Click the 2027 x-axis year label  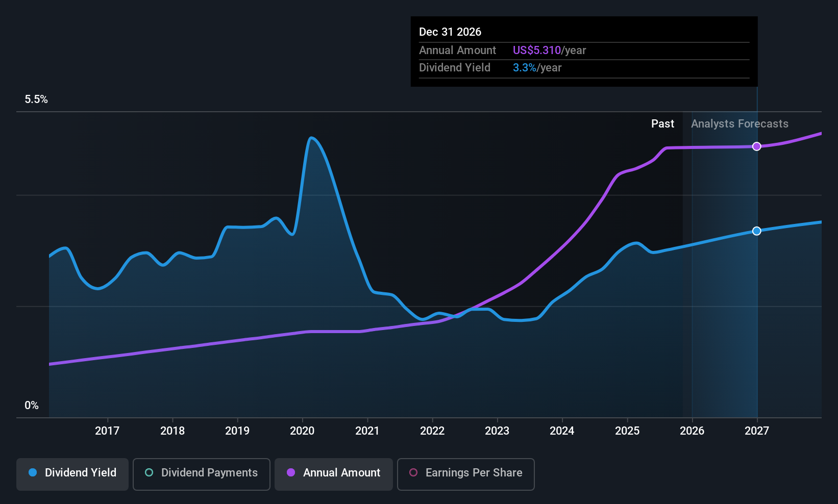point(757,431)
